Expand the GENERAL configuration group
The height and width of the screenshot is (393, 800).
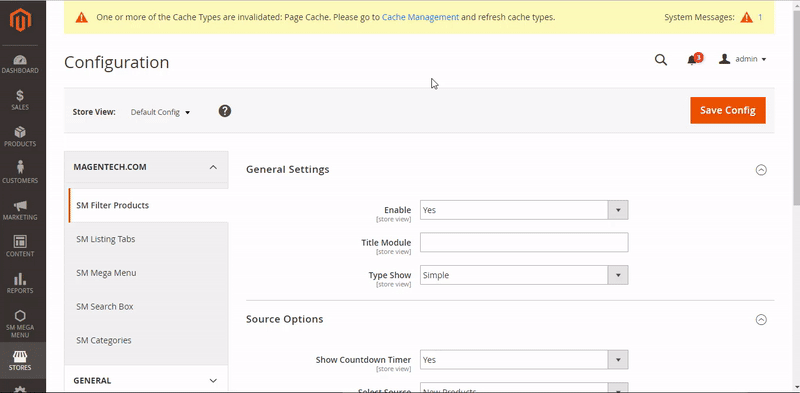146,380
